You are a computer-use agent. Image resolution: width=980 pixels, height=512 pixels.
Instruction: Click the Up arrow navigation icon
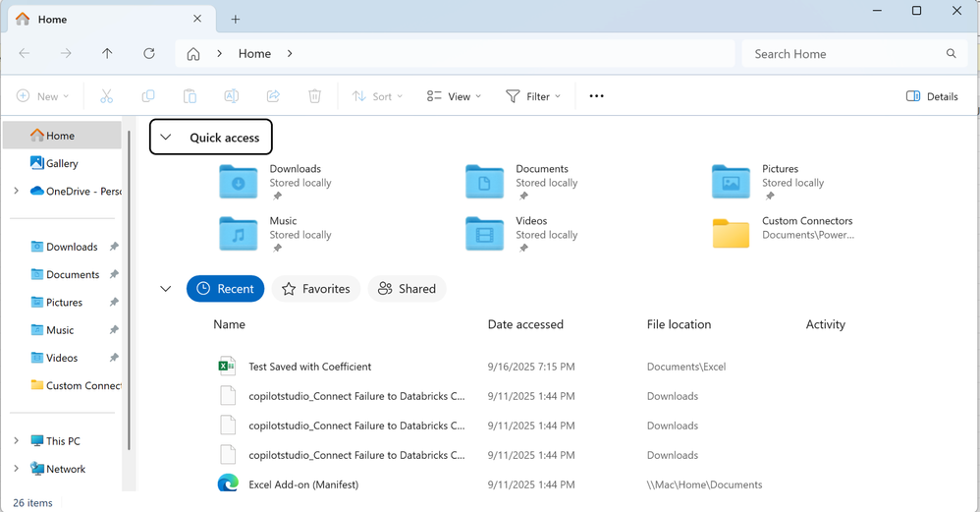pos(107,54)
